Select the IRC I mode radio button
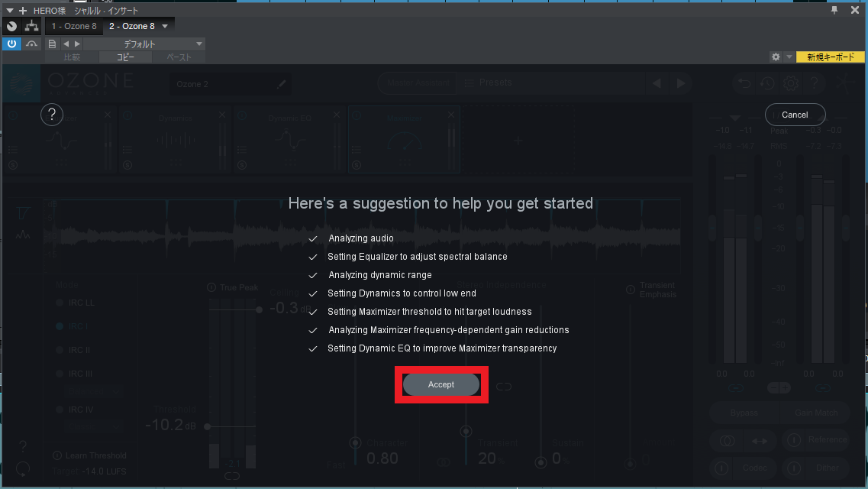868x489 pixels. pos(60,326)
